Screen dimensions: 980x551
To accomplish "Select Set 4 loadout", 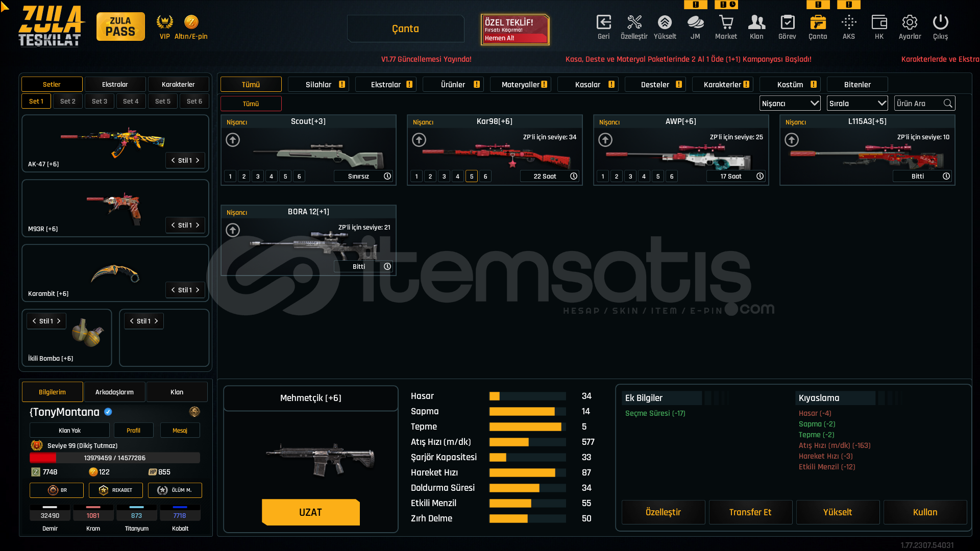I will (131, 101).
